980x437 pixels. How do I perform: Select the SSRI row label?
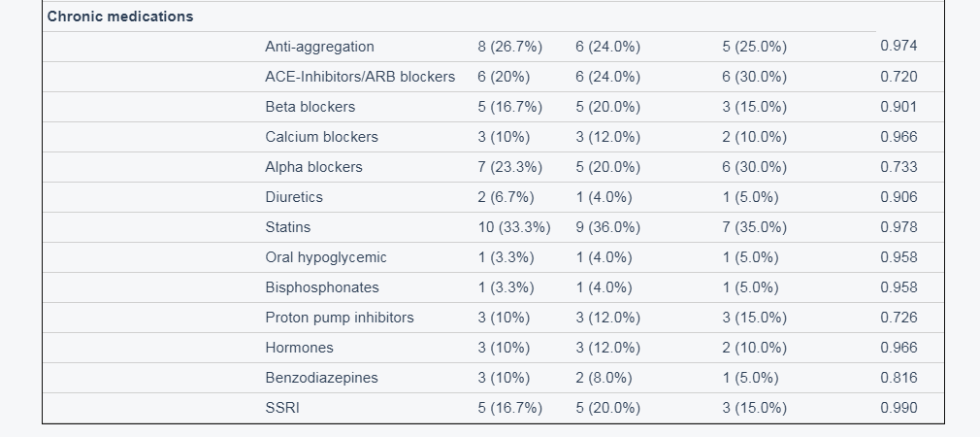[x=282, y=408]
